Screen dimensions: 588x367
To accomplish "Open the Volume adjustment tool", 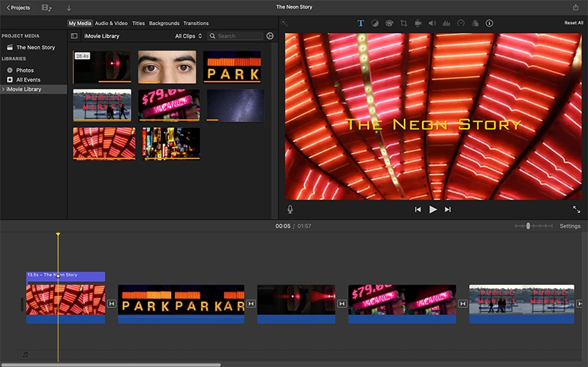I will click(x=432, y=23).
